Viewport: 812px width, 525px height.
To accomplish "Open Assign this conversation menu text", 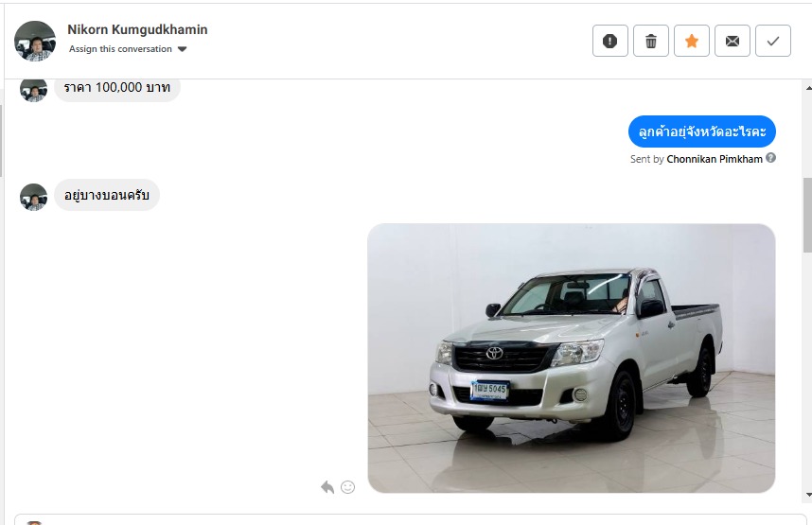I will [x=120, y=48].
